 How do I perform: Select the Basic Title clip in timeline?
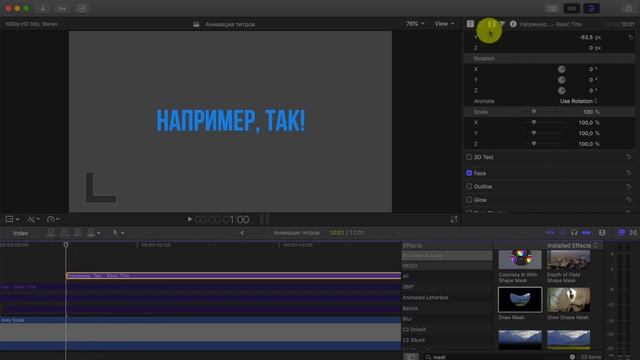click(233, 276)
